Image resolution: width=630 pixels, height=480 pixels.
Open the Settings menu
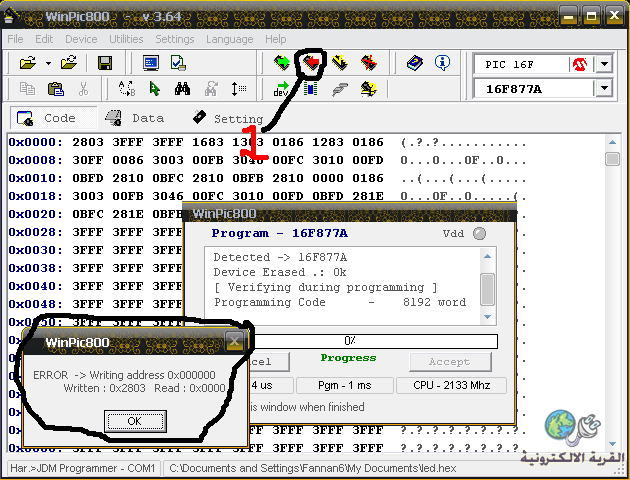click(175, 39)
